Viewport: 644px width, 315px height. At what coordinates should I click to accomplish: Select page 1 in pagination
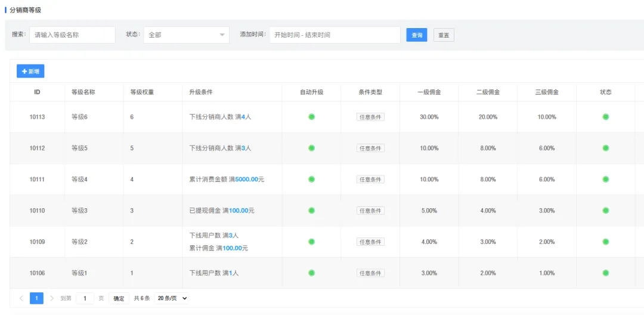coord(36,298)
